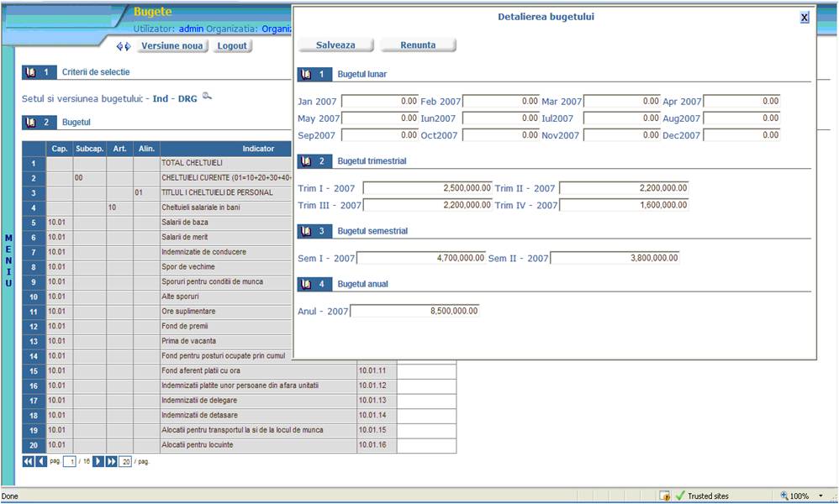Open the vertical MENIU side panel
Image resolution: width=839 pixels, height=504 pixels.
coord(8,260)
